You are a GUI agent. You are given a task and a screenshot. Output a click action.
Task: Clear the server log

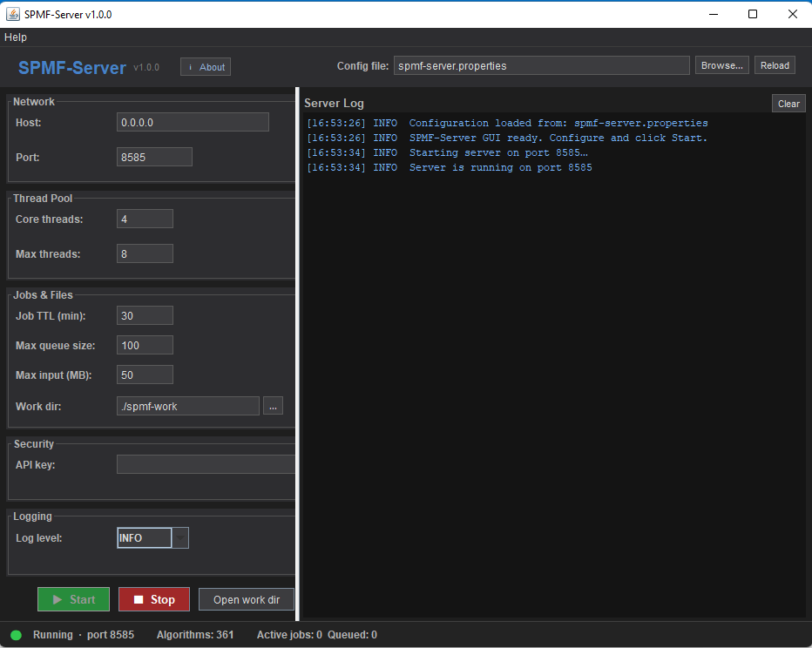[788, 104]
